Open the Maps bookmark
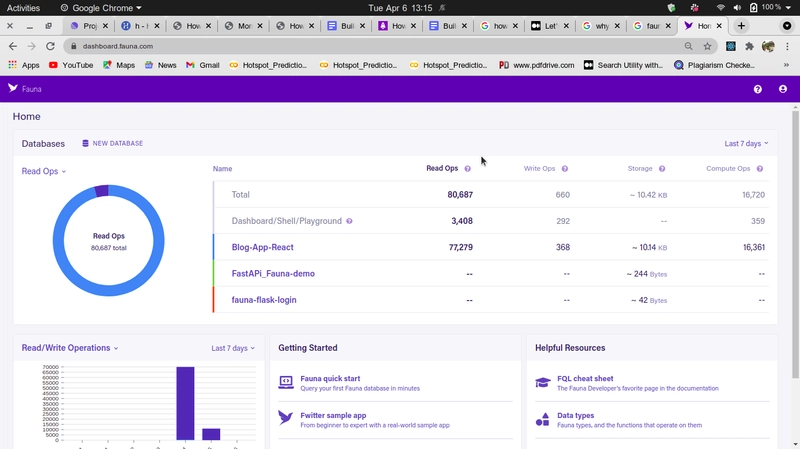 tap(119, 65)
